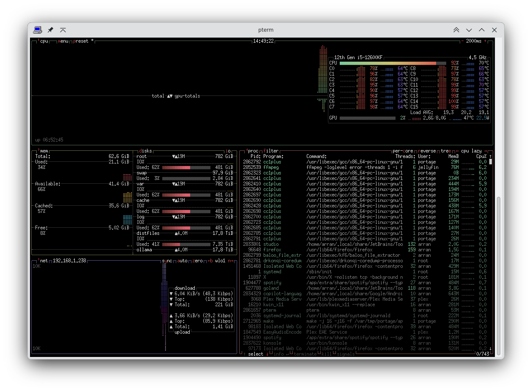Select the konsole process row
This screenshot has height=392, width=532.
(366, 343)
